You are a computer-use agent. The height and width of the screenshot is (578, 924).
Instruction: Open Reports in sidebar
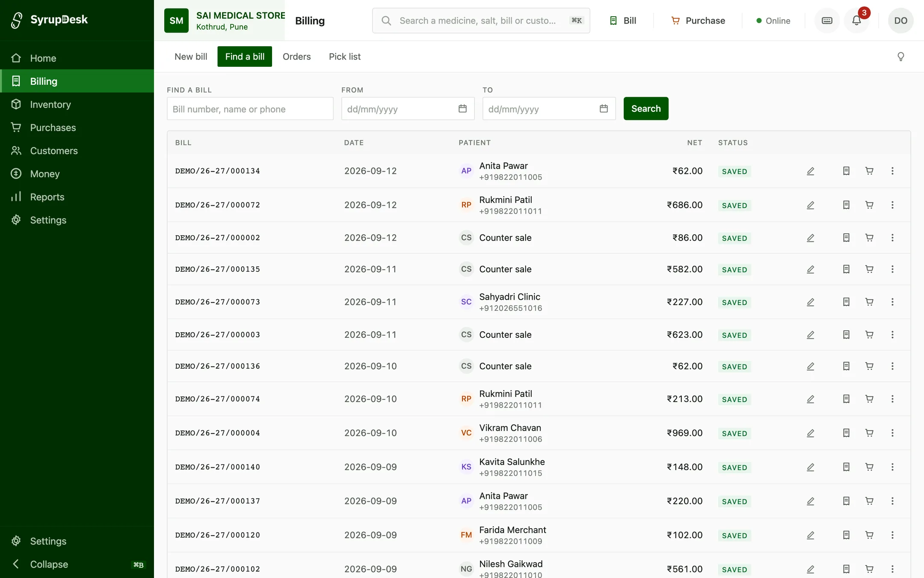(x=77, y=197)
